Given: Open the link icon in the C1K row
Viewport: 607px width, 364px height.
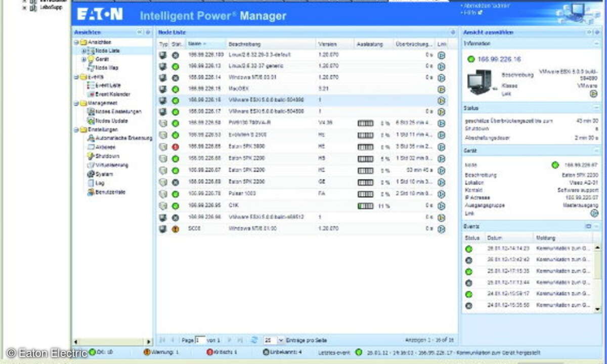Looking at the screenshot, I should (x=441, y=206).
